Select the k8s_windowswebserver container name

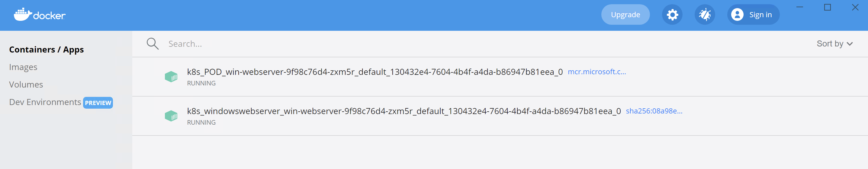404,111
